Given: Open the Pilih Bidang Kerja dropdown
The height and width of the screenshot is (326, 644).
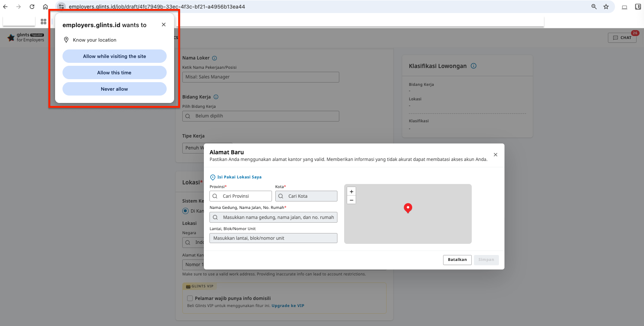Looking at the screenshot, I should [260, 116].
